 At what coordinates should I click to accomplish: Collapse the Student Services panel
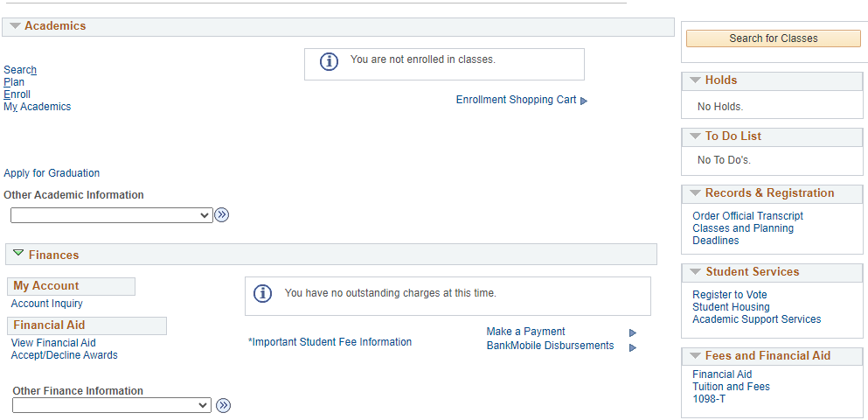point(695,272)
